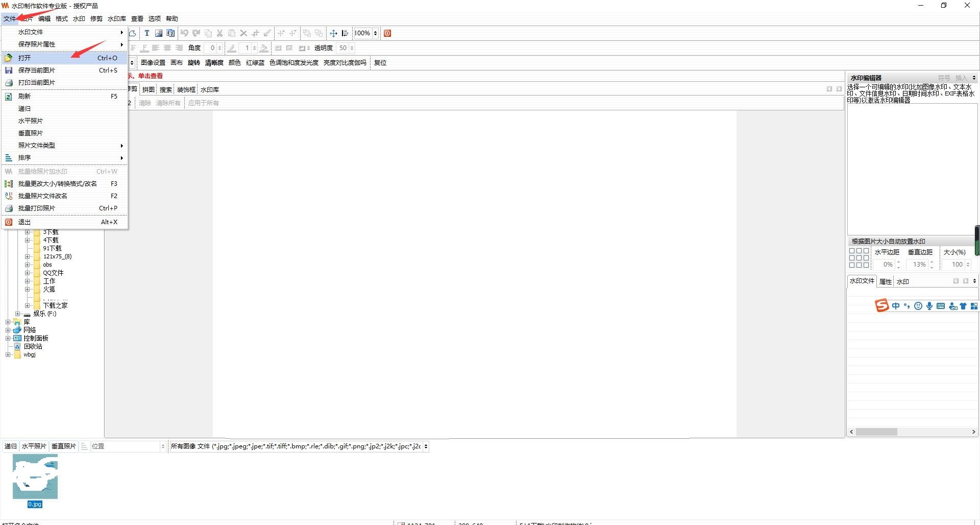Click the four-arrow move icon

coord(333,33)
